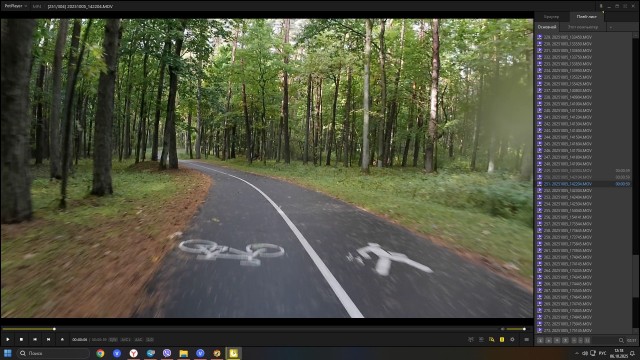640x360 pixels.
Task: Stop the video with the Stop button
Action: 21,339
